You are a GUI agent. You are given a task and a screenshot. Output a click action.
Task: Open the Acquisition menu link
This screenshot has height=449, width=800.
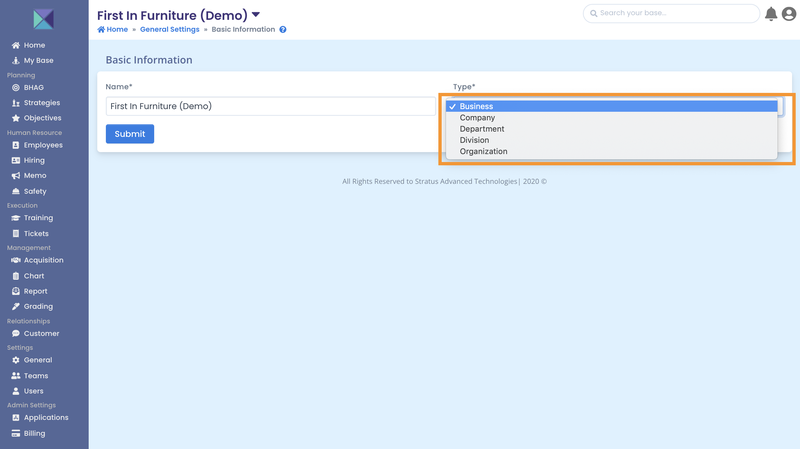[x=44, y=260]
